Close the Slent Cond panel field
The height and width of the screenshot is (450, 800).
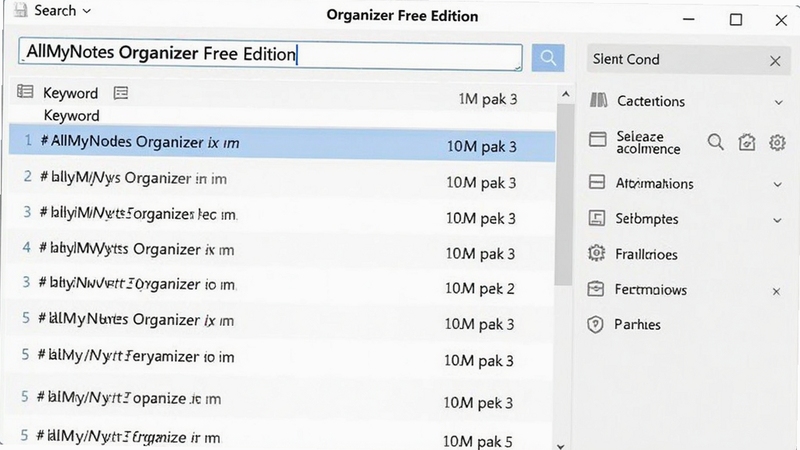point(775,61)
